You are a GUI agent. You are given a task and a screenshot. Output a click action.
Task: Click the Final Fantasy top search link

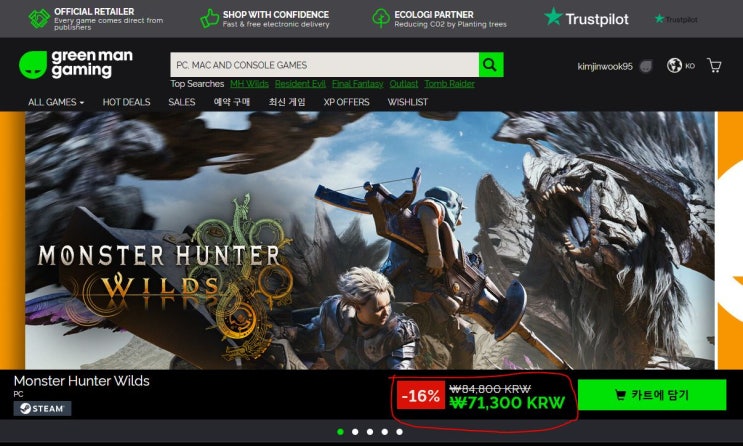pos(357,84)
